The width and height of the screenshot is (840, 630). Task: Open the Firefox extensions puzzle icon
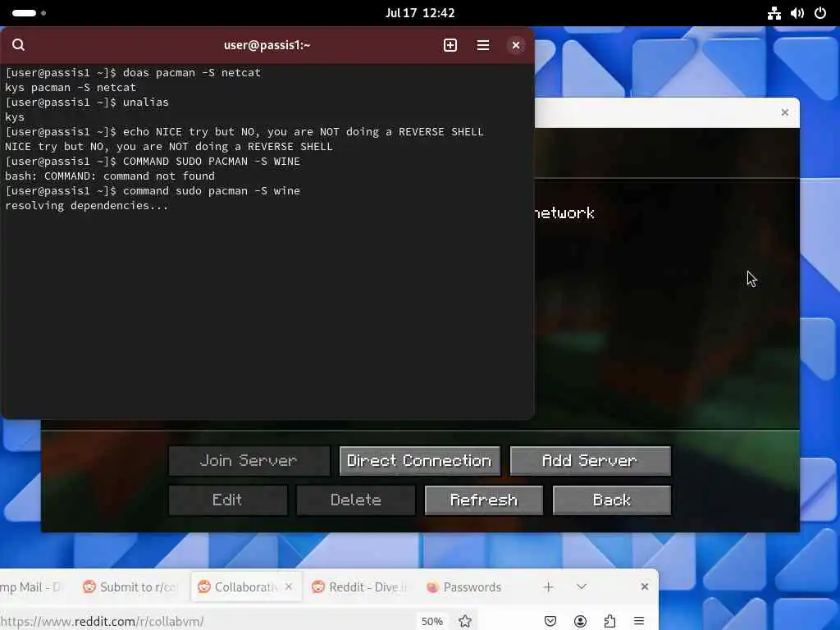pos(609,621)
